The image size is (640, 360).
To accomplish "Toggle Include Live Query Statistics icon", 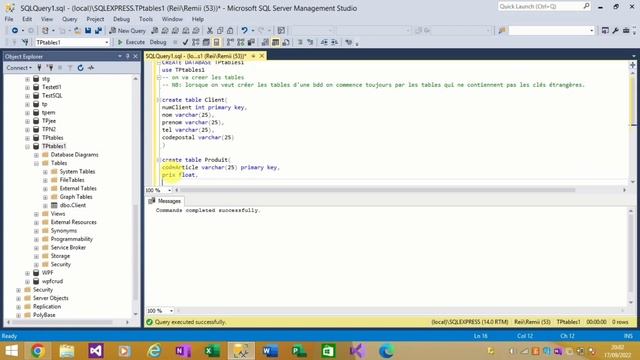I will (241, 42).
